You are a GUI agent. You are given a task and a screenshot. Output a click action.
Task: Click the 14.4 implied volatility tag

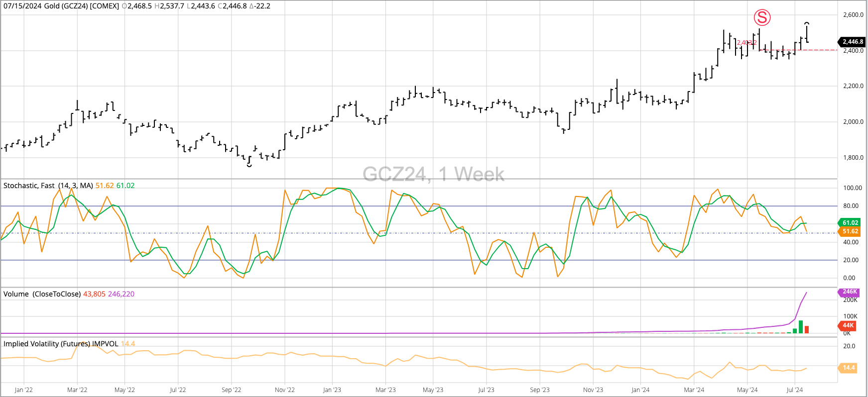pyautogui.click(x=848, y=368)
